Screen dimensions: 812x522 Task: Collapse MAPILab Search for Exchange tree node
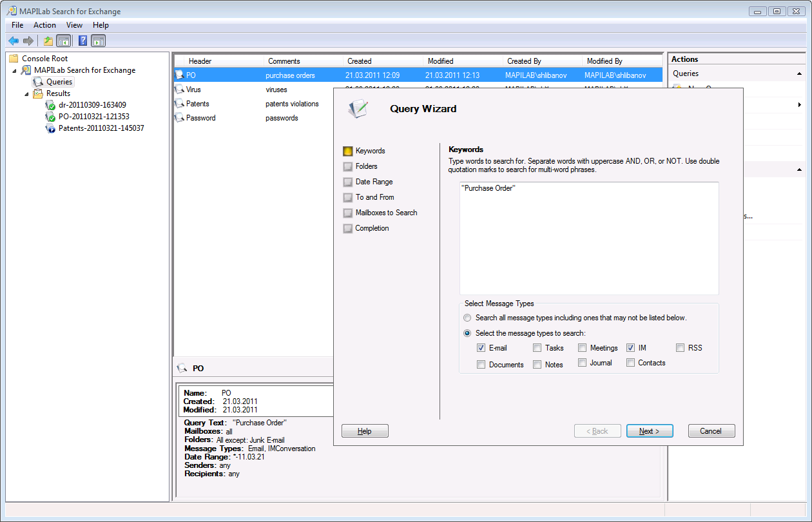point(15,71)
